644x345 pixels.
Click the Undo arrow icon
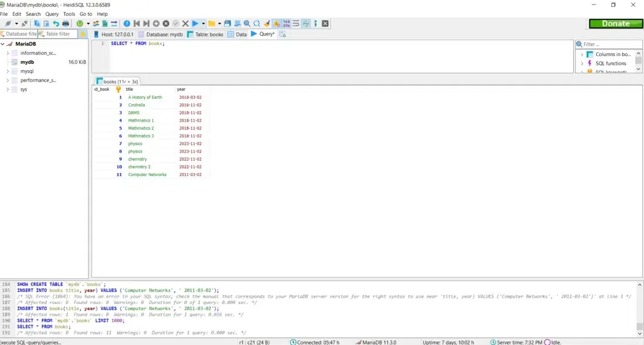tap(56, 23)
